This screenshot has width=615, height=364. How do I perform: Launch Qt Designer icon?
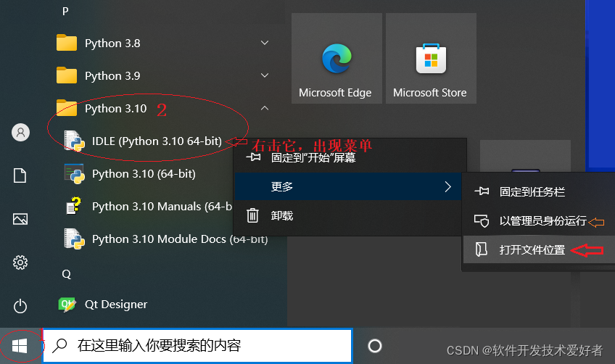pyautogui.click(x=67, y=304)
